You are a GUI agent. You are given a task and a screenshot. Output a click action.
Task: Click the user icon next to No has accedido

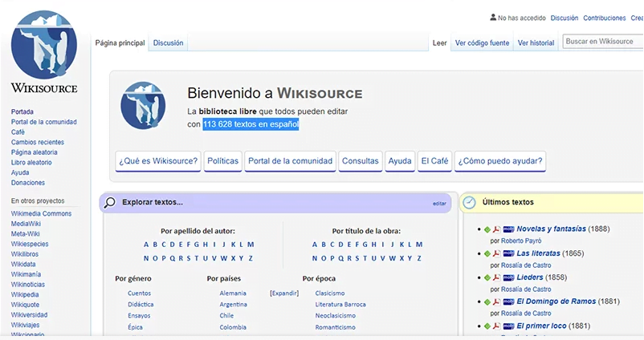pos(493,18)
